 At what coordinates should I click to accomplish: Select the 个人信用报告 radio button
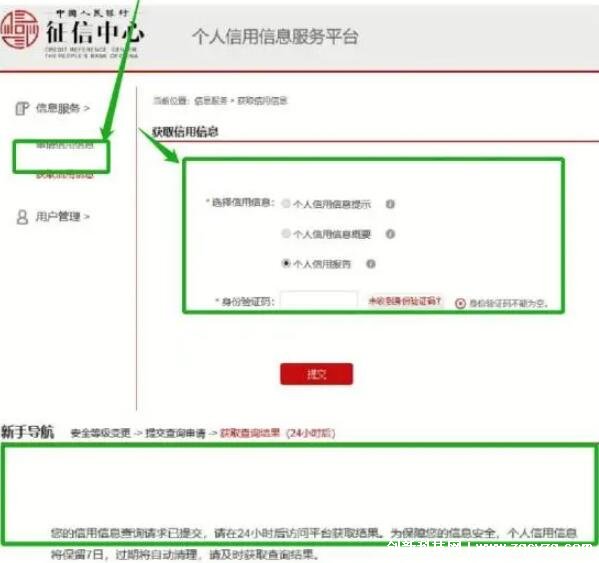[286, 263]
